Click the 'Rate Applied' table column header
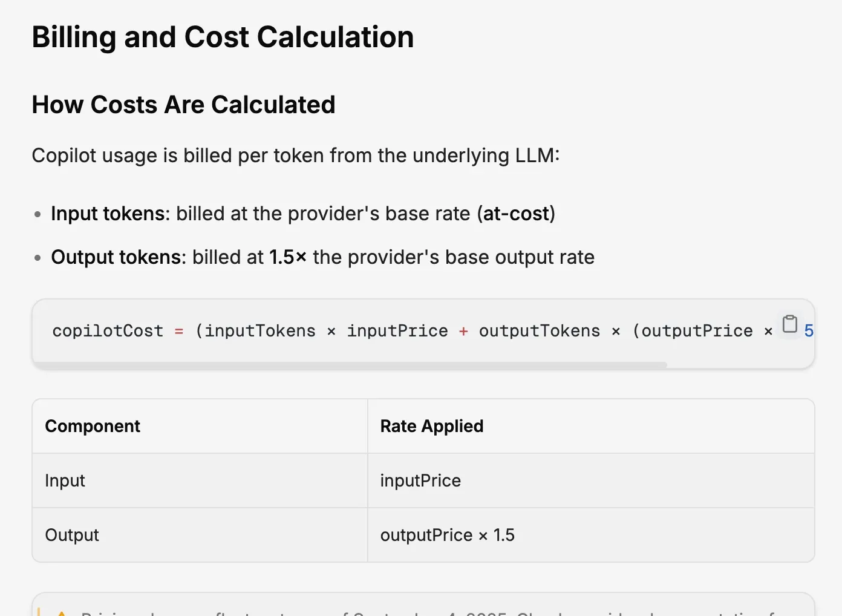 [x=431, y=426]
